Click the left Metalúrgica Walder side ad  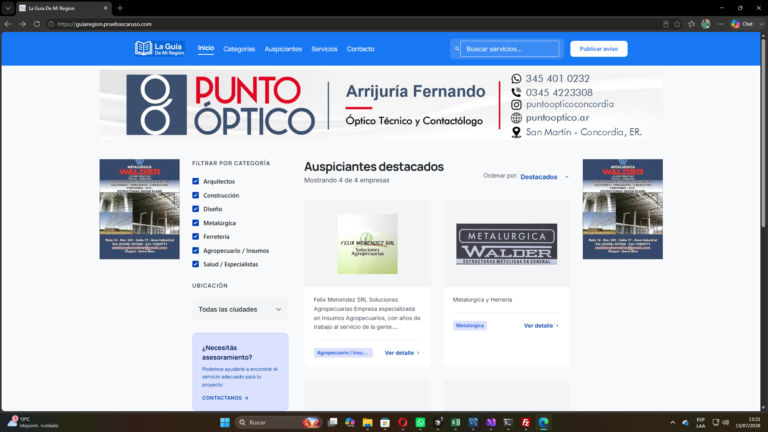[x=140, y=209]
